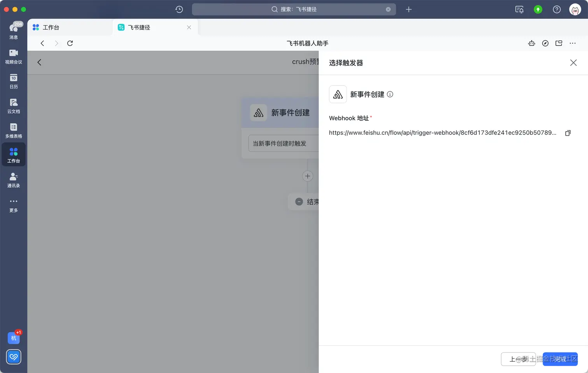Add a step with the plus node
Screen dimensions: 588x373
pos(308,176)
